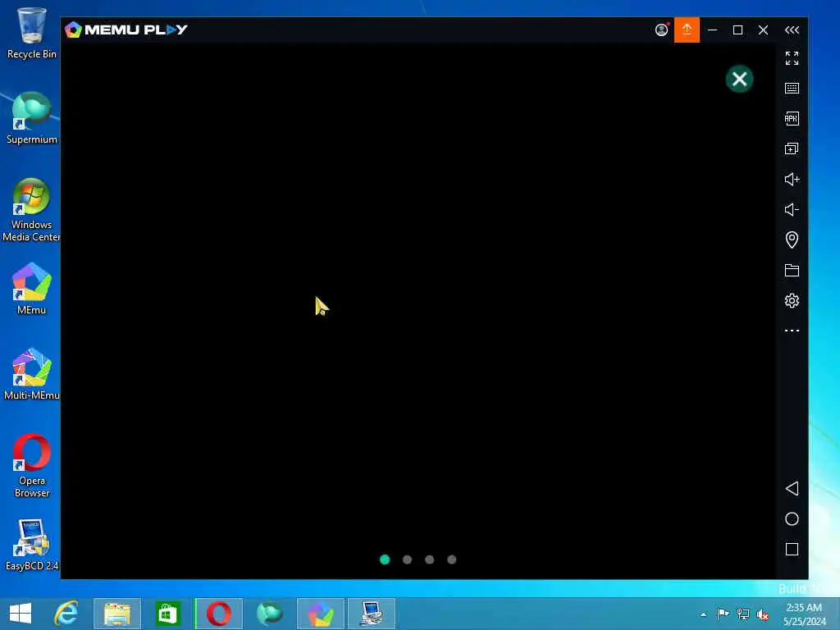Decrease the emulator volume

(x=792, y=209)
